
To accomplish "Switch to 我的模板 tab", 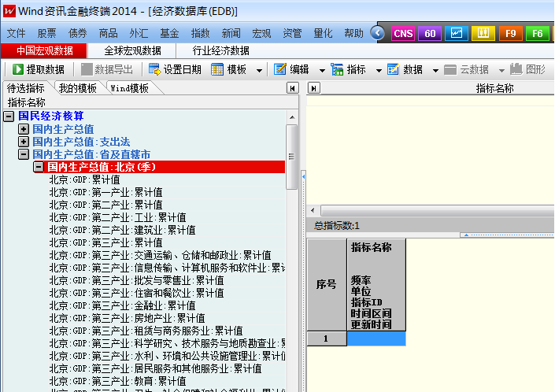I will click(78, 88).
